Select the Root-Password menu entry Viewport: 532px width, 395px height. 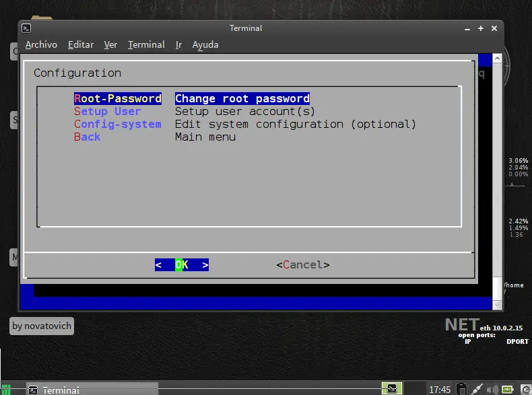pyautogui.click(x=118, y=99)
